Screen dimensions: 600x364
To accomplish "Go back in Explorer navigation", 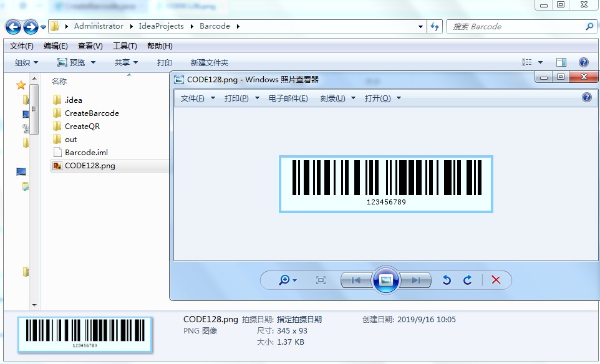I will click(x=13, y=27).
